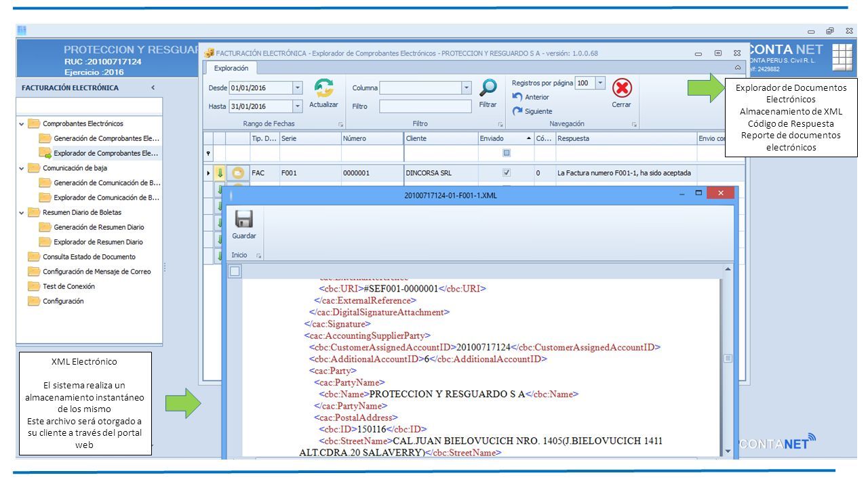Click the Actualizar refresh icon
868x488 pixels.
coord(323,88)
